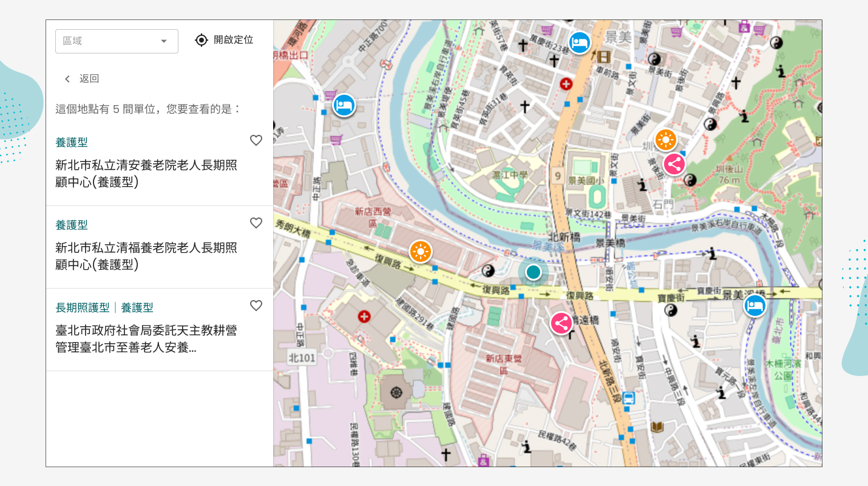Click the 新店東營區 area label
This screenshot has width=868, height=486.
click(504, 364)
